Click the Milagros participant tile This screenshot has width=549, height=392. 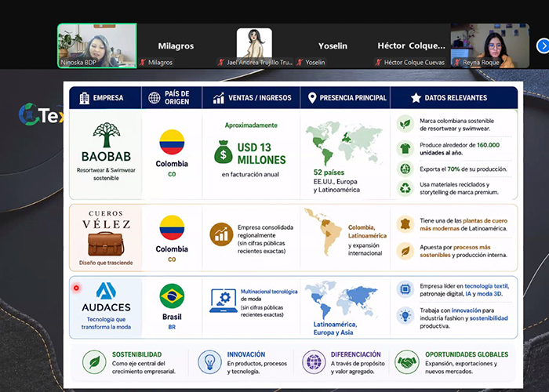click(176, 45)
